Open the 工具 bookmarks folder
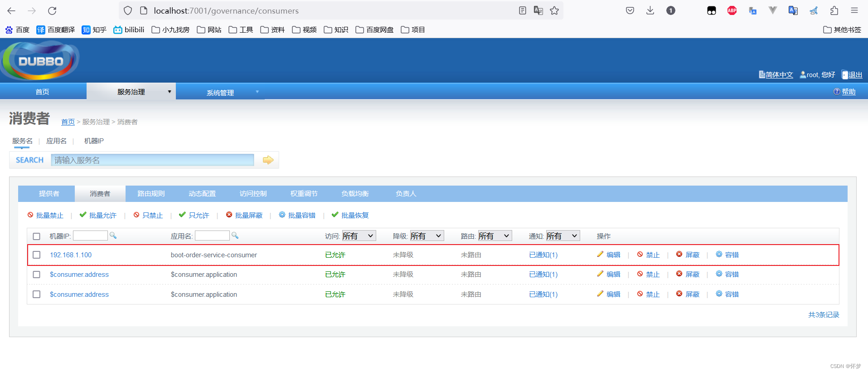 pos(241,29)
